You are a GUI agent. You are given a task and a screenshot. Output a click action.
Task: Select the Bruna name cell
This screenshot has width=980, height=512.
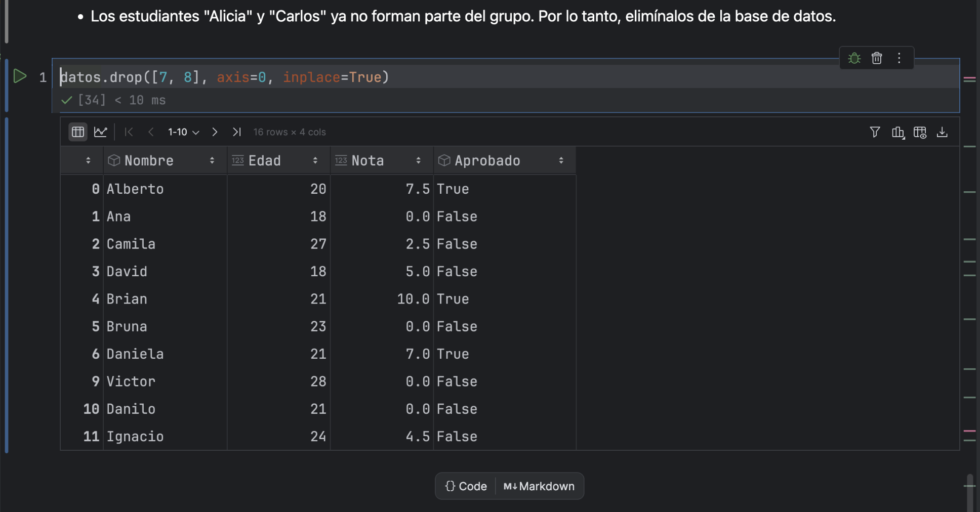pyautogui.click(x=165, y=326)
